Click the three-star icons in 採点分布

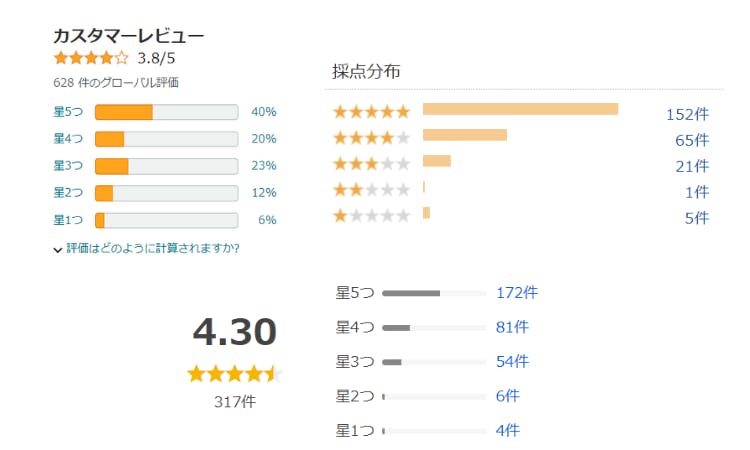[371, 164]
